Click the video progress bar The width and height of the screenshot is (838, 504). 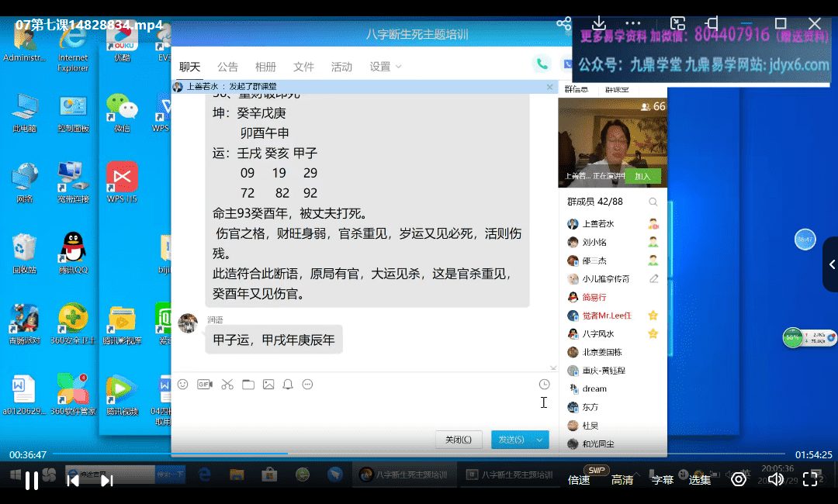419,454
